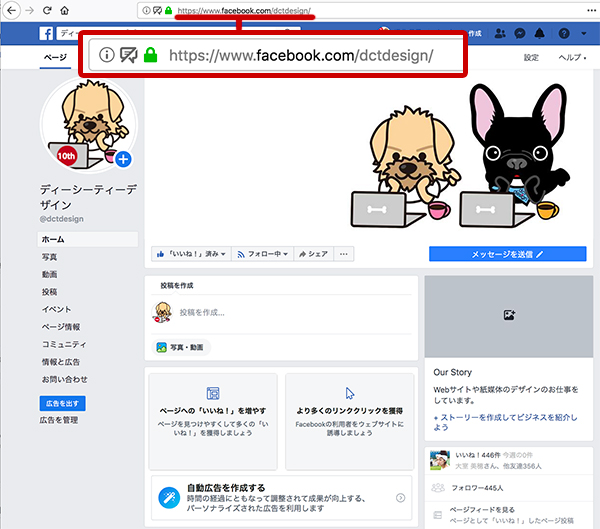
Task: Click the cover photo with two dogs
Action: click(368, 157)
